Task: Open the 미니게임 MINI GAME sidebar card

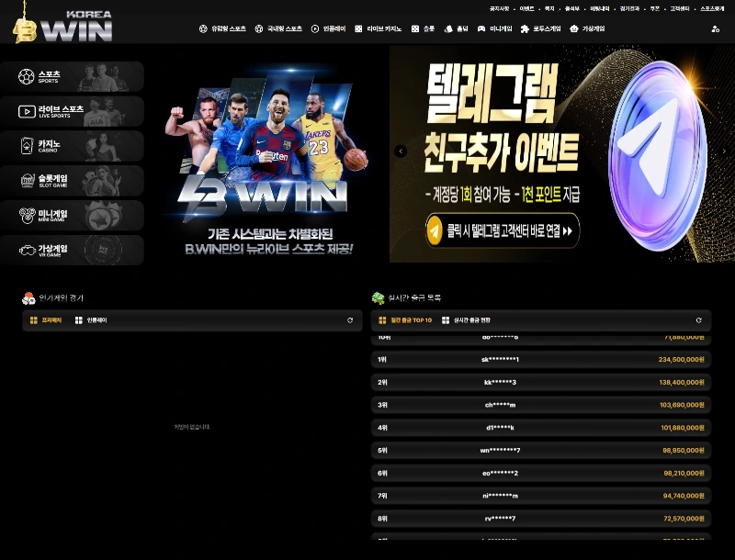Action: click(72, 216)
